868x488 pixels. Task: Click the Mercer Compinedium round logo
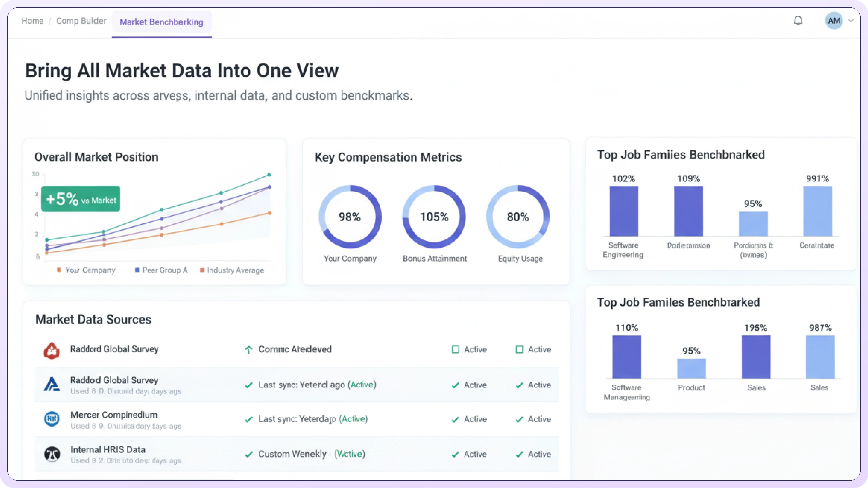coord(52,419)
